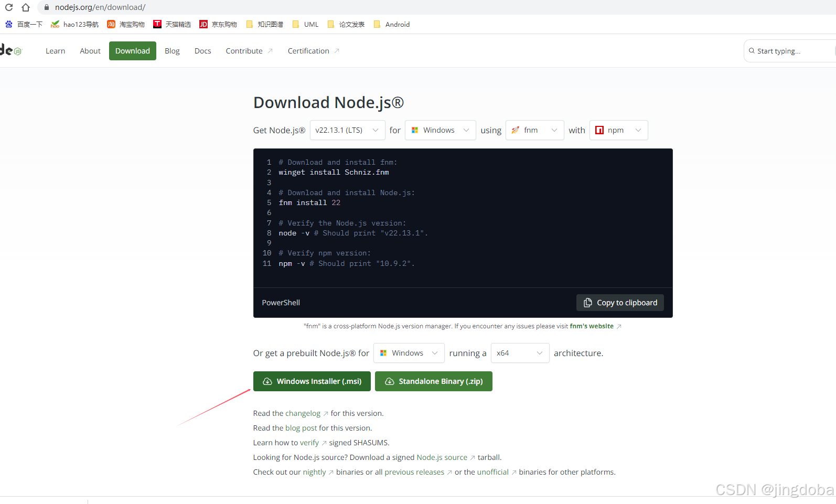
Task: Click the PowerShell label under the code block
Action: (281, 303)
